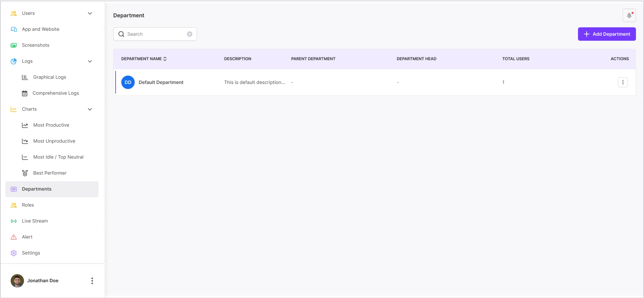Click the Users sidebar icon
644x298 pixels.
point(13,13)
